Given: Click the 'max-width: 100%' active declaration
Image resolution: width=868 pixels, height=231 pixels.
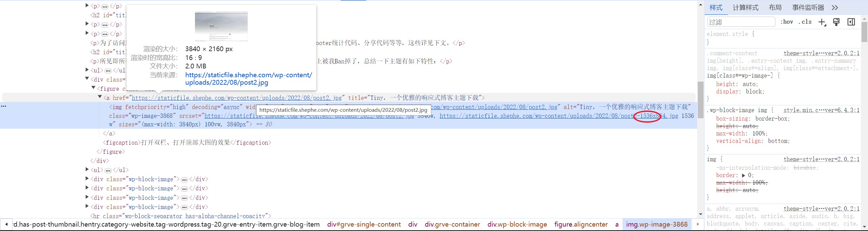Looking at the screenshot, I should click(x=742, y=133).
